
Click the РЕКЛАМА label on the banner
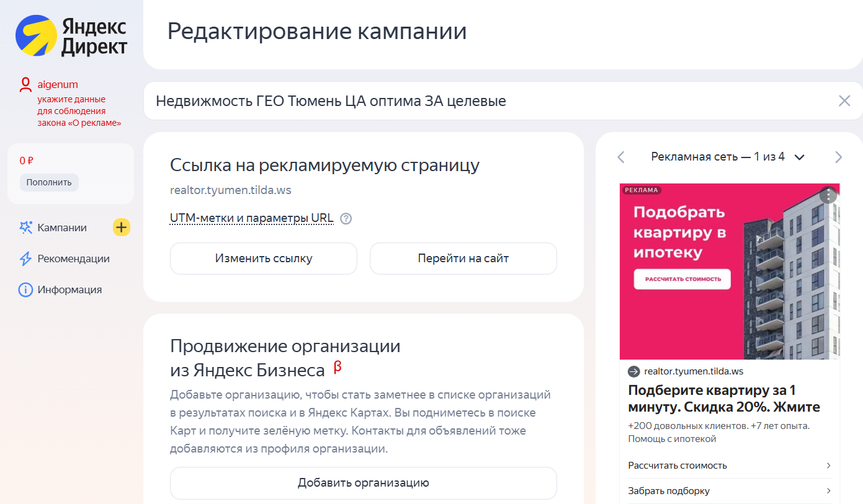[x=642, y=190]
